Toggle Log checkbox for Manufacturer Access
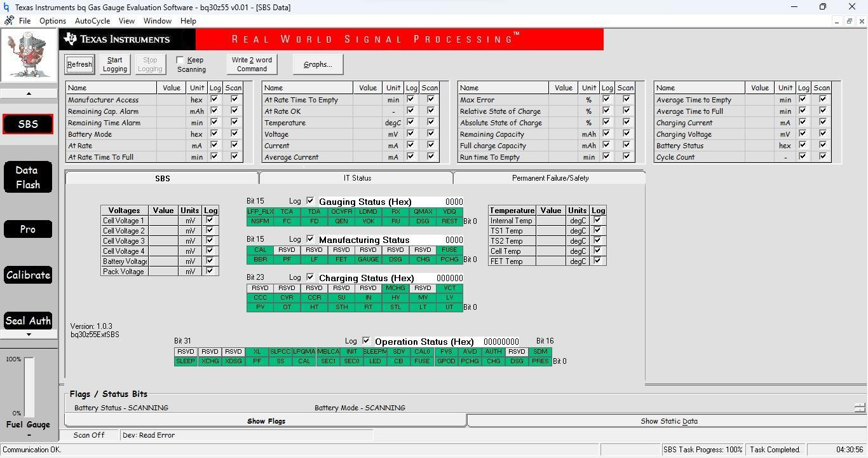Image resolution: width=868 pixels, height=458 pixels. [214, 99]
